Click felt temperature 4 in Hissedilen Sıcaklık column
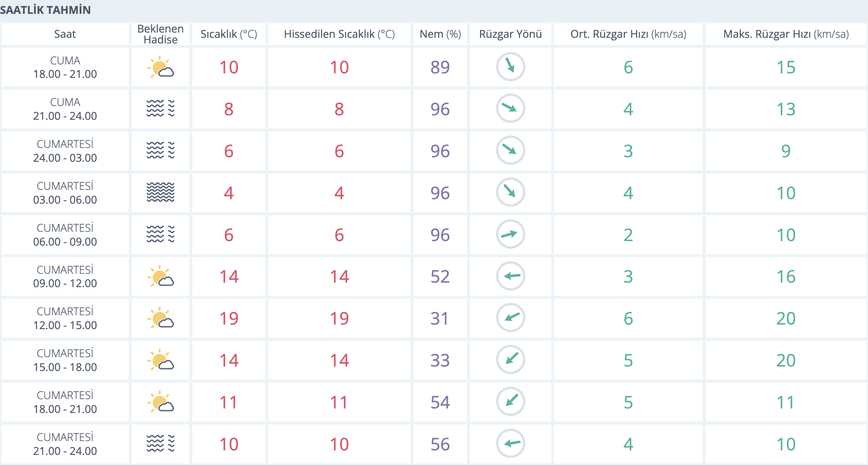This screenshot has height=465, width=868. [339, 193]
